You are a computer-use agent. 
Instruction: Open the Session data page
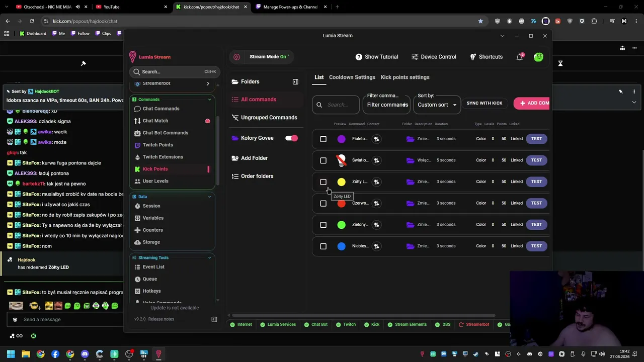pos(151,206)
